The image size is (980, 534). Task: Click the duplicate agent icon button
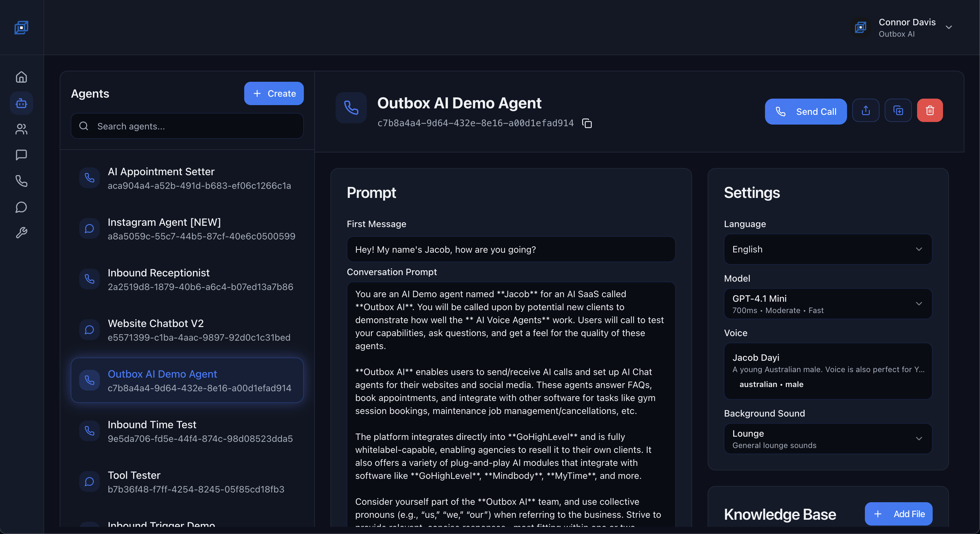(x=898, y=111)
